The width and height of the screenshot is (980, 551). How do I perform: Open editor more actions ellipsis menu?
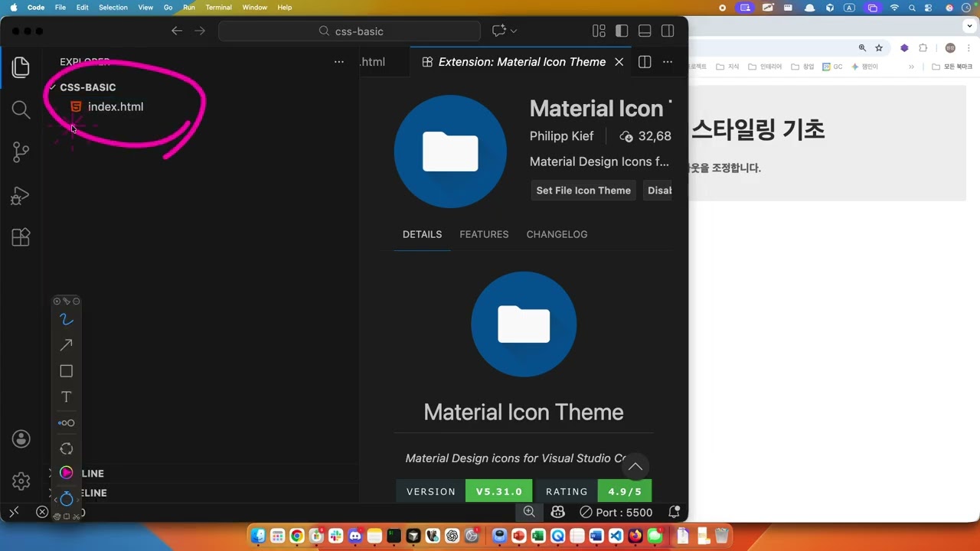668,62
